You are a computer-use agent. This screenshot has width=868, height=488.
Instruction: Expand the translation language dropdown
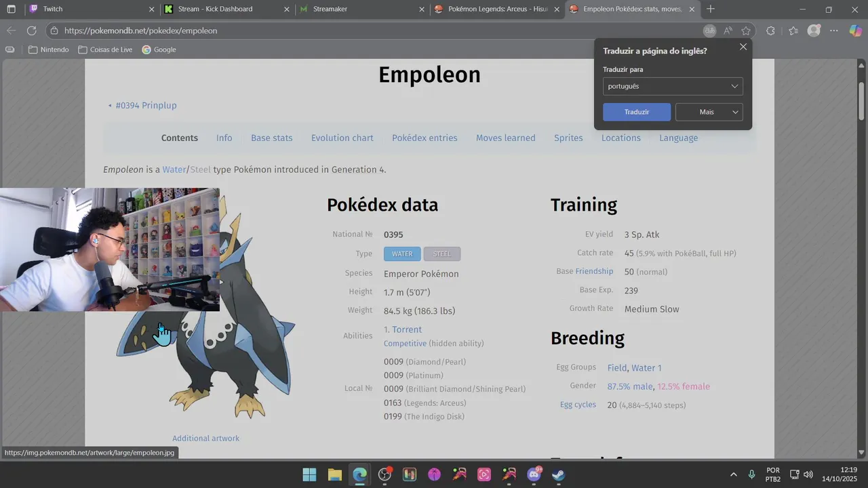pyautogui.click(x=673, y=86)
